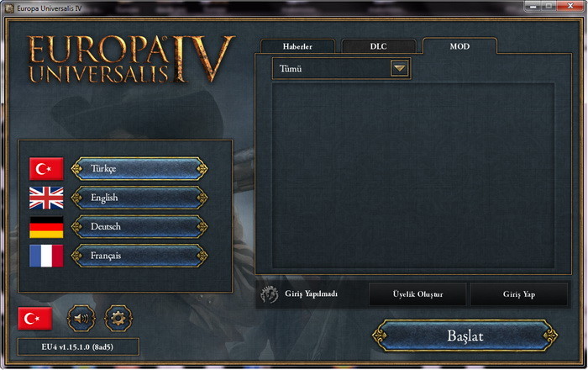Open the Tümü filter combo box
588x370 pixels.
click(341, 69)
